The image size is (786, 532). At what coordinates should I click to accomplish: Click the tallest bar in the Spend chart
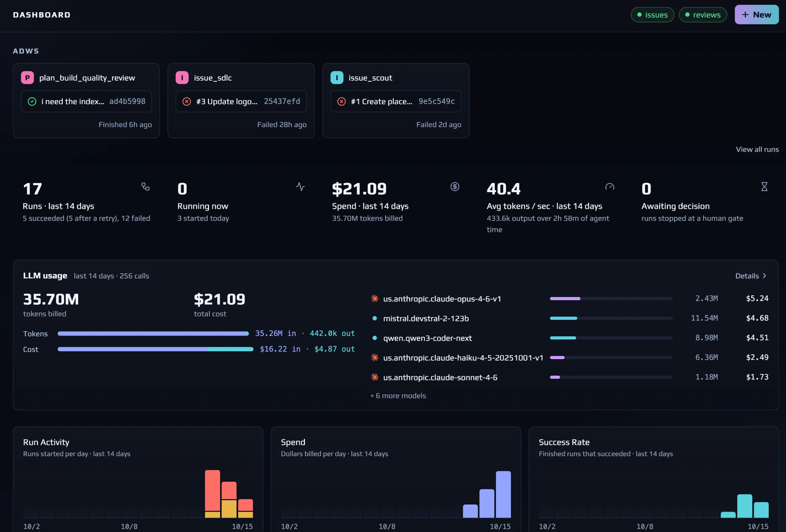[503, 494]
